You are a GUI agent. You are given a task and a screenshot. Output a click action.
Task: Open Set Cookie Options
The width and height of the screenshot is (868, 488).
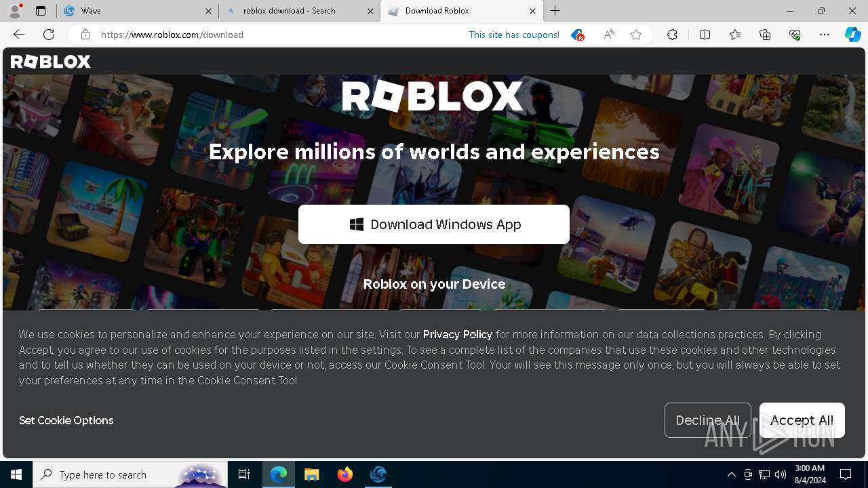(66, 420)
